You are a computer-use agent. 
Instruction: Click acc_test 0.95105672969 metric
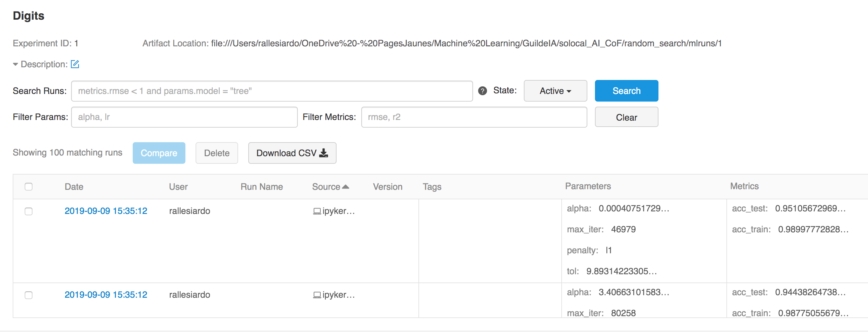789,209
